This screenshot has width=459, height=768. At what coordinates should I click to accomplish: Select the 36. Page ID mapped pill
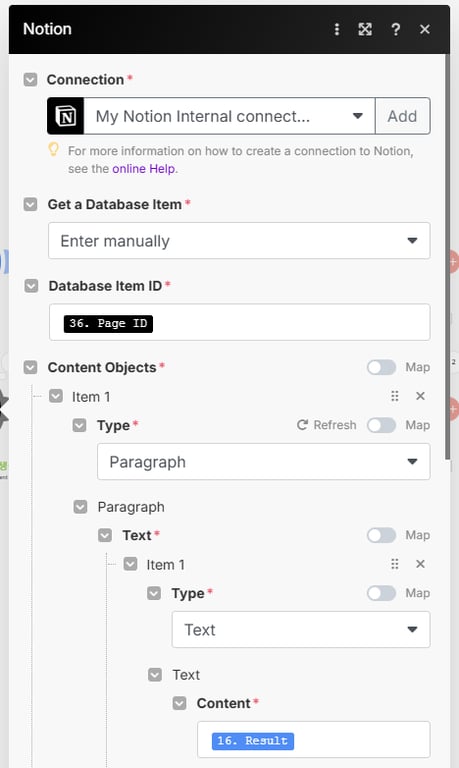(108, 323)
